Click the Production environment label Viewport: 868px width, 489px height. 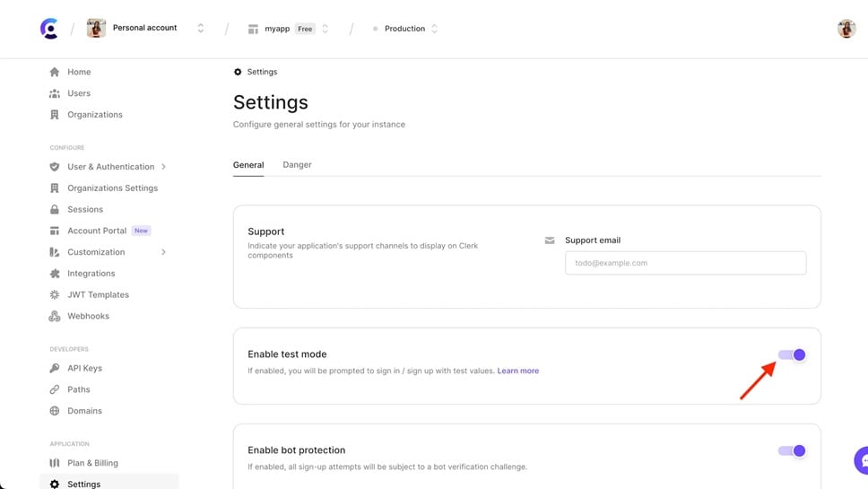click(x=404, y=29)
